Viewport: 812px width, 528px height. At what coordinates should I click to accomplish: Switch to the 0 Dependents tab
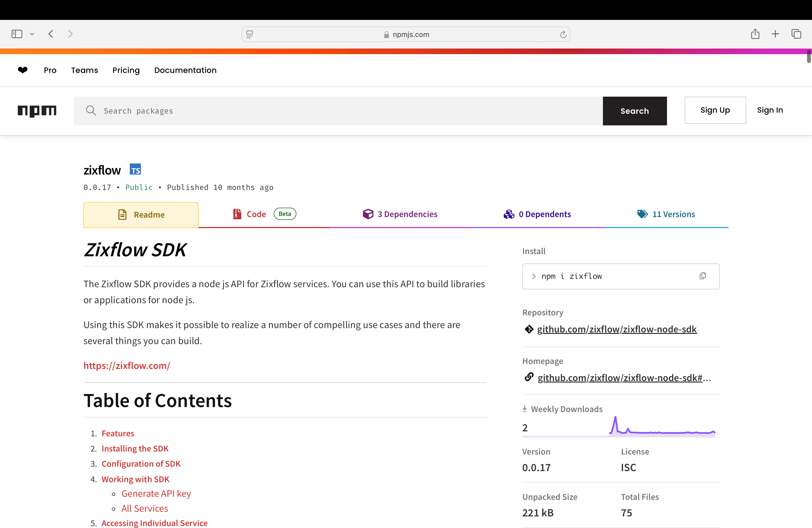[x=545, y=214]
